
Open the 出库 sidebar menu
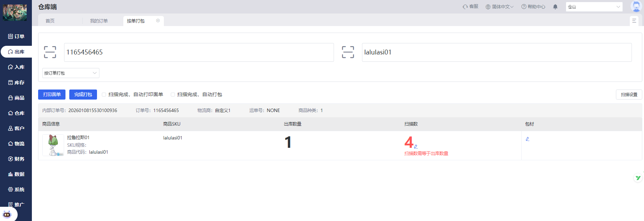(16, 52)
